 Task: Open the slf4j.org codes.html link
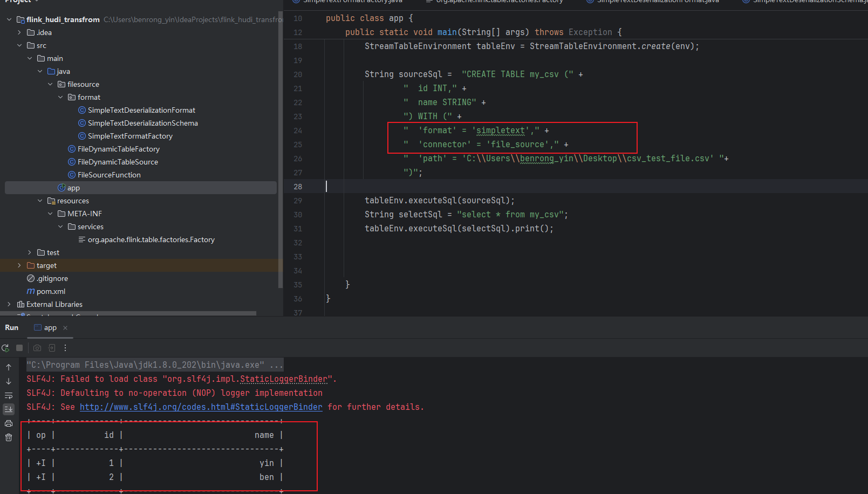pos(201,407)
